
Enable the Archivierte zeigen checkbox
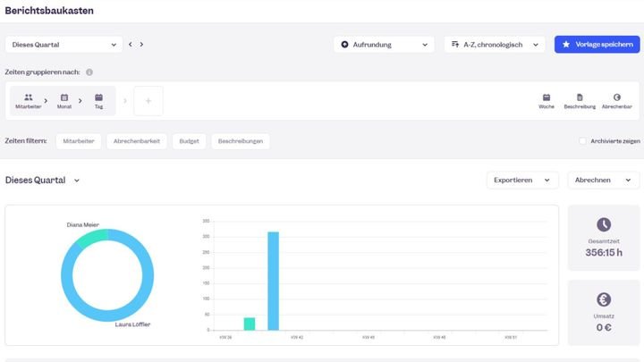(583, 141)
